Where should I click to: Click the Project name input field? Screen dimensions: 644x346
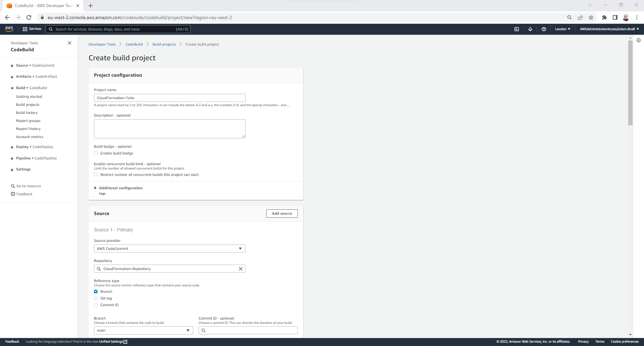coord(170,98)
